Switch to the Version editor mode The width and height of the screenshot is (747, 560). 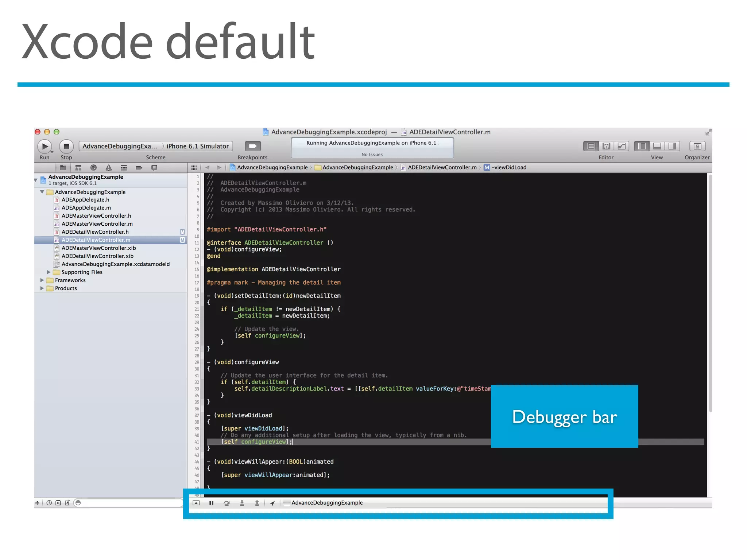(x=622, y=146)
